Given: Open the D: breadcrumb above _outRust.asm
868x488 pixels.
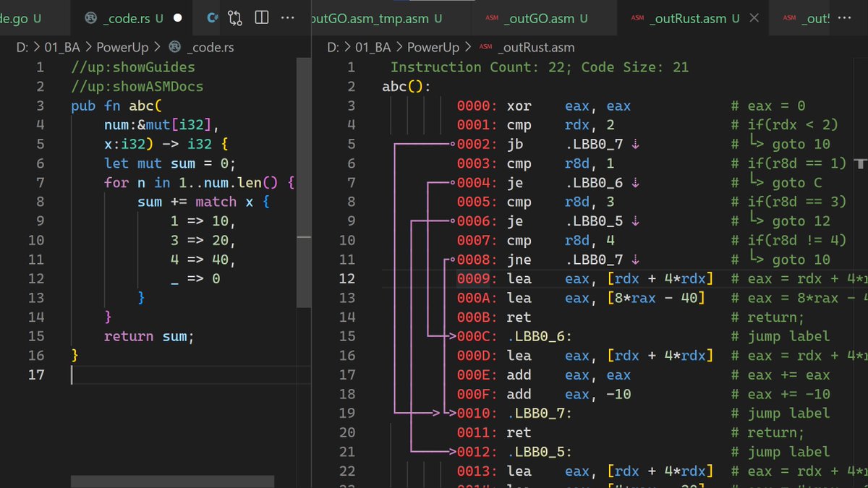Looking at the screenshot, I should pos(333,48).
